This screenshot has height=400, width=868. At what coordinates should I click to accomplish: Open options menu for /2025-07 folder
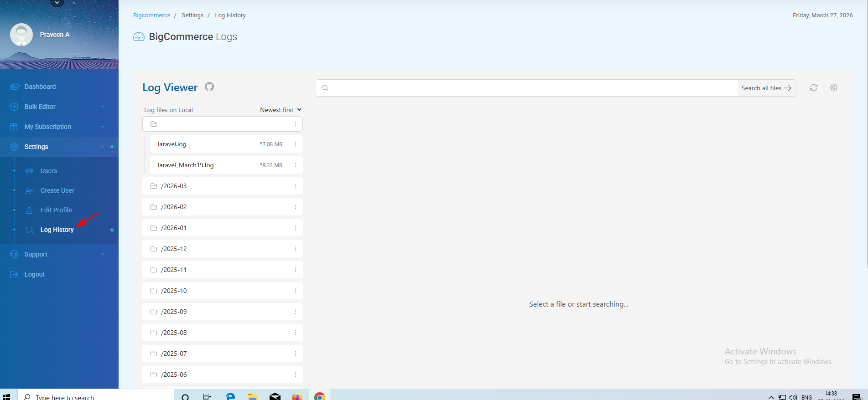pyautogui.click(x=296, y=354)
